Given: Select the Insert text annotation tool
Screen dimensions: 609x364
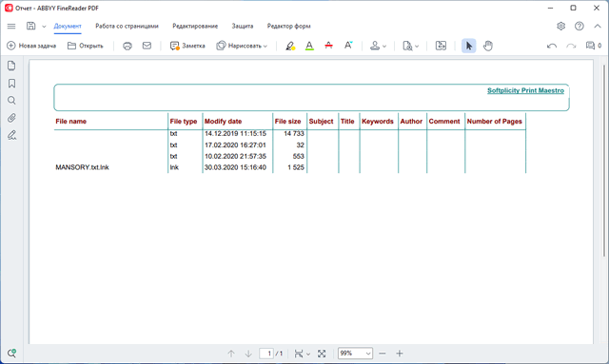Looking at the screenshot, I should [x=348, y=46].
